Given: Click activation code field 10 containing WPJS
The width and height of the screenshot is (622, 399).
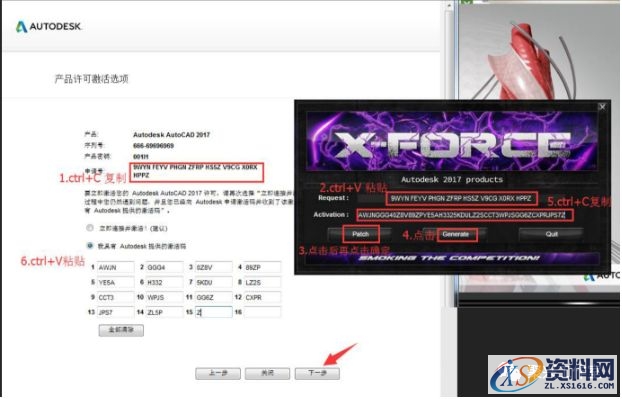Looking at the screenshot, I should pyautogui.click(x=165, y=297).
